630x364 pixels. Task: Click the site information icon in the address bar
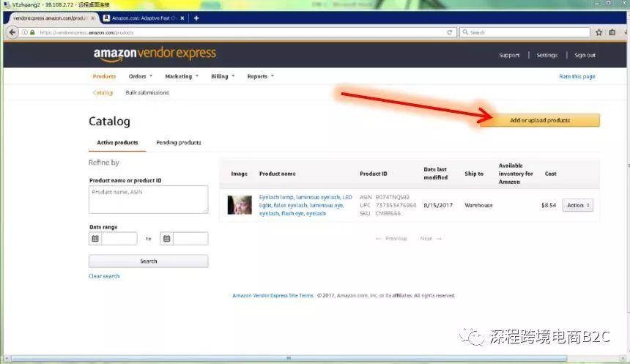[25, 32]
